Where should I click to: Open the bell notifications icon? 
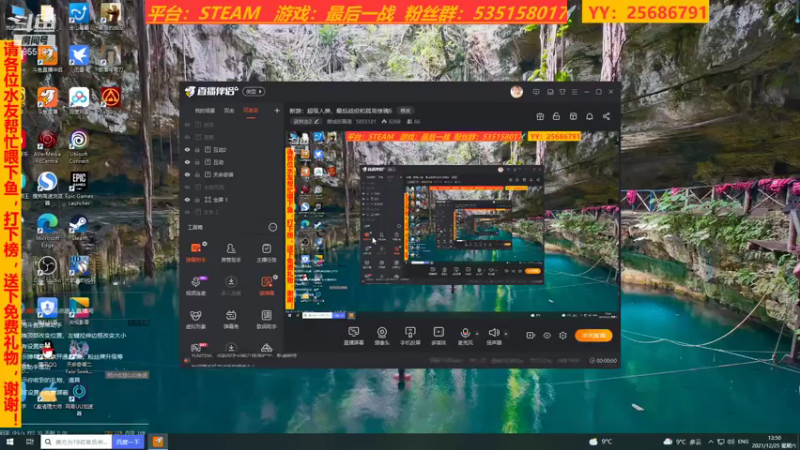[589, 116]
